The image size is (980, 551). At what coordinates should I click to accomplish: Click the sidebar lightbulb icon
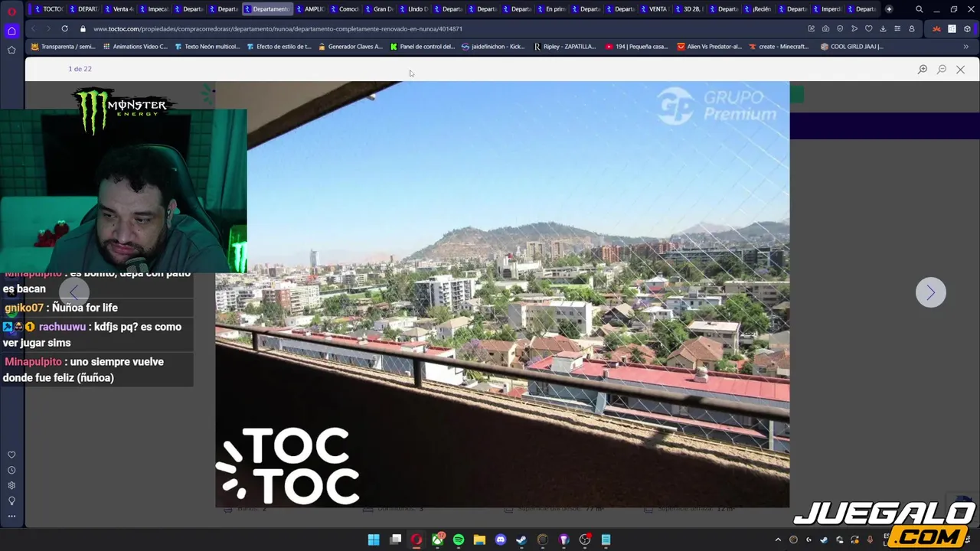point(11,500)
